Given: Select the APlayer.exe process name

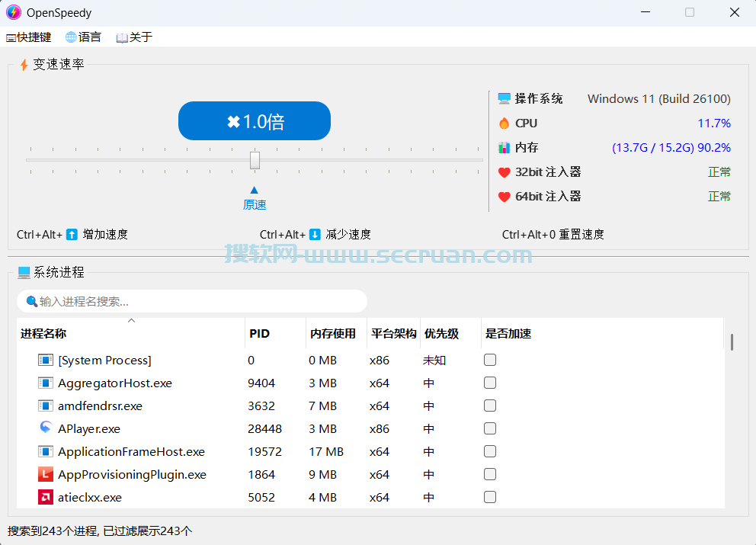Looking at the screenshot, I should pyautogui.click(x=88, y=429).
